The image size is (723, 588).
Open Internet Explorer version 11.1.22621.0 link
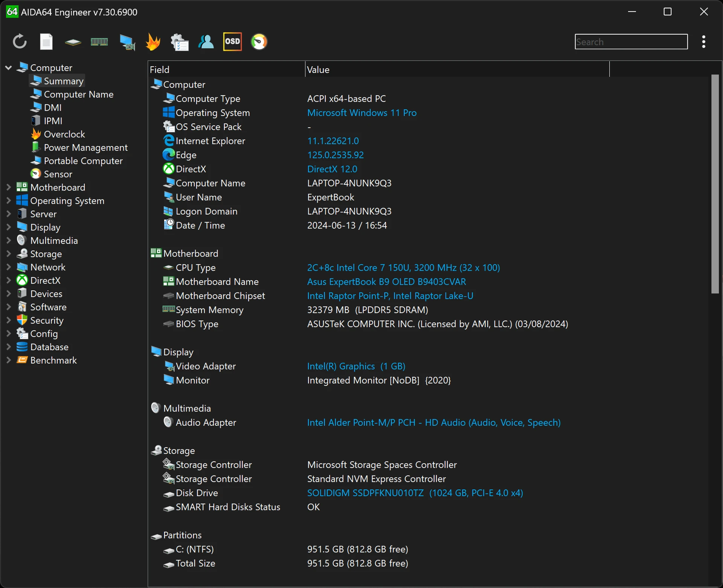(x=333, y=141)
